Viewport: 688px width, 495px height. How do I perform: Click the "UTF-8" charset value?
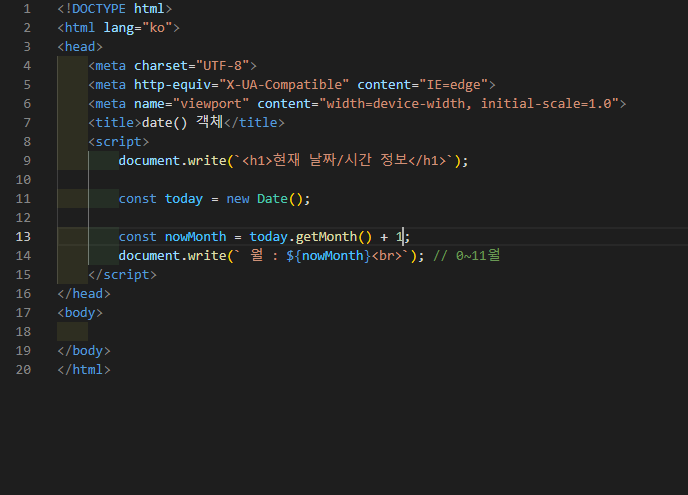(223, 66)
